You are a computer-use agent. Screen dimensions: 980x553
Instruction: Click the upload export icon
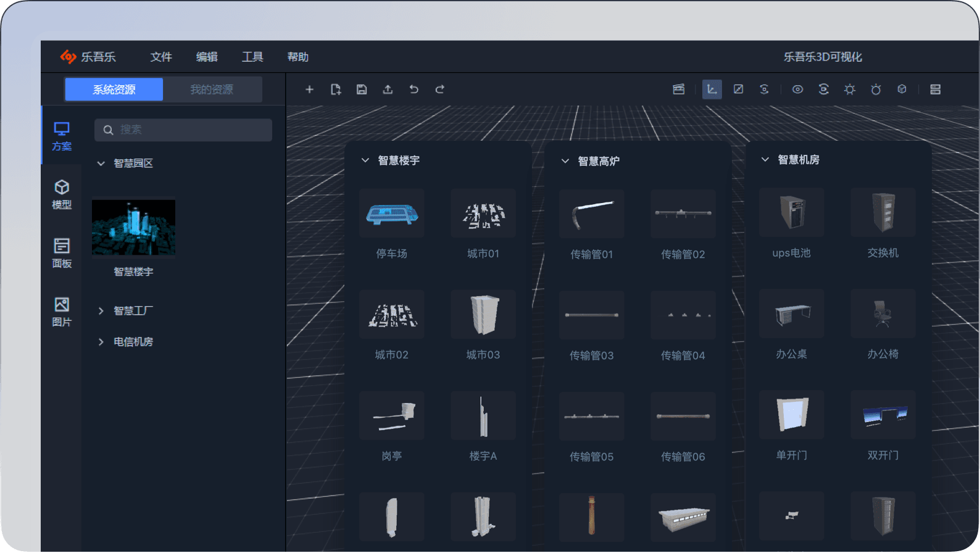[x=388, y=89]
